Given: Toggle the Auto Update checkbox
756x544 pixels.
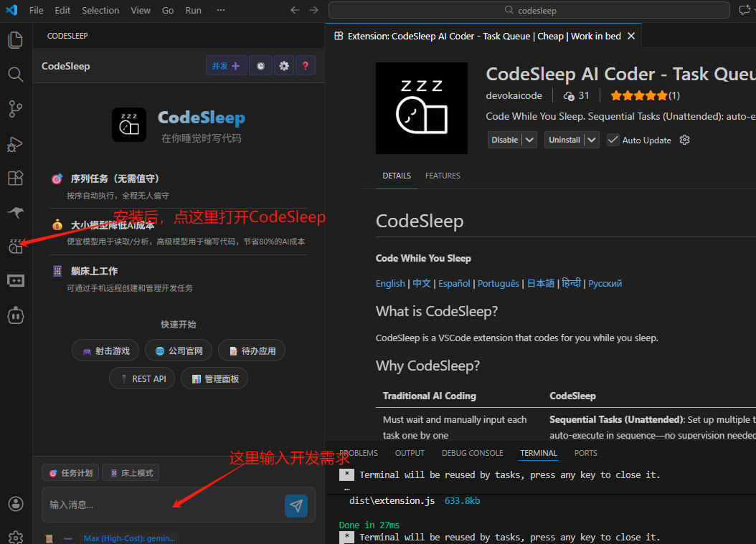Looking at the screenshot, I should (x=613, y=140).
